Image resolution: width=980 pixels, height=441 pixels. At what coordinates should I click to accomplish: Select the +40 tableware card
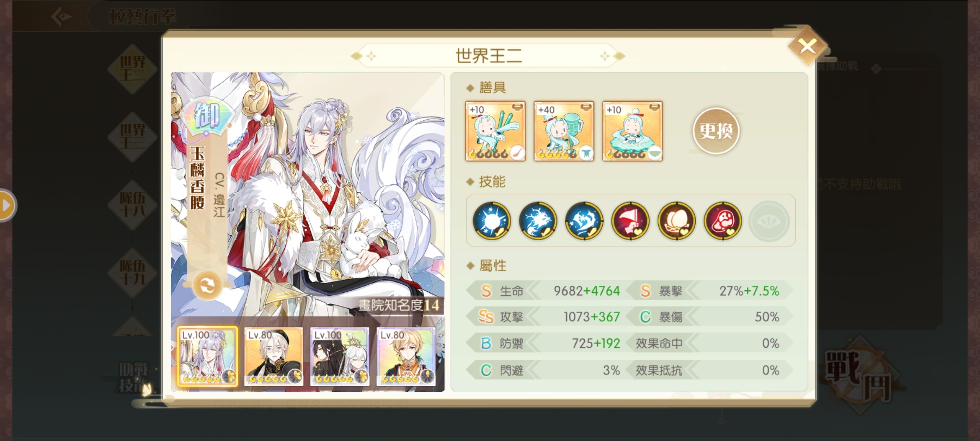(x=564, y=131)
